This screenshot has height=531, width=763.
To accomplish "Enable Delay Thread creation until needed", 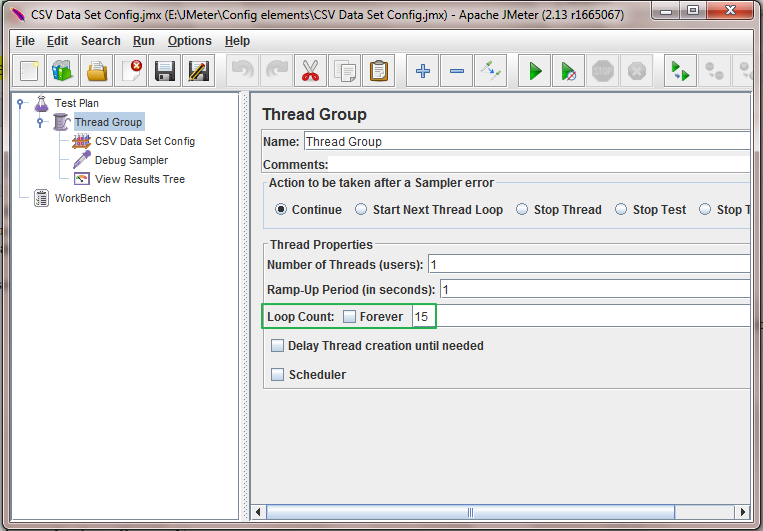I will pos(277,346).
